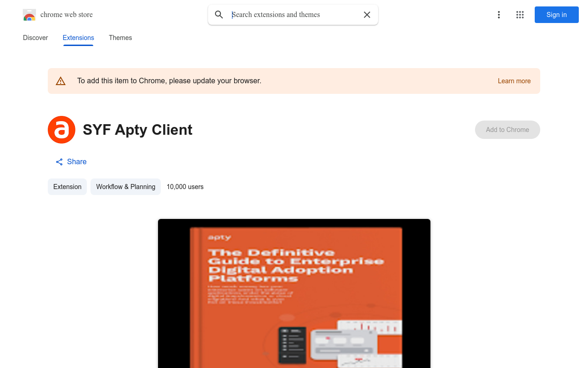Click the Share link text
Viewport: 588px width, 368px height.
[77, 162]
